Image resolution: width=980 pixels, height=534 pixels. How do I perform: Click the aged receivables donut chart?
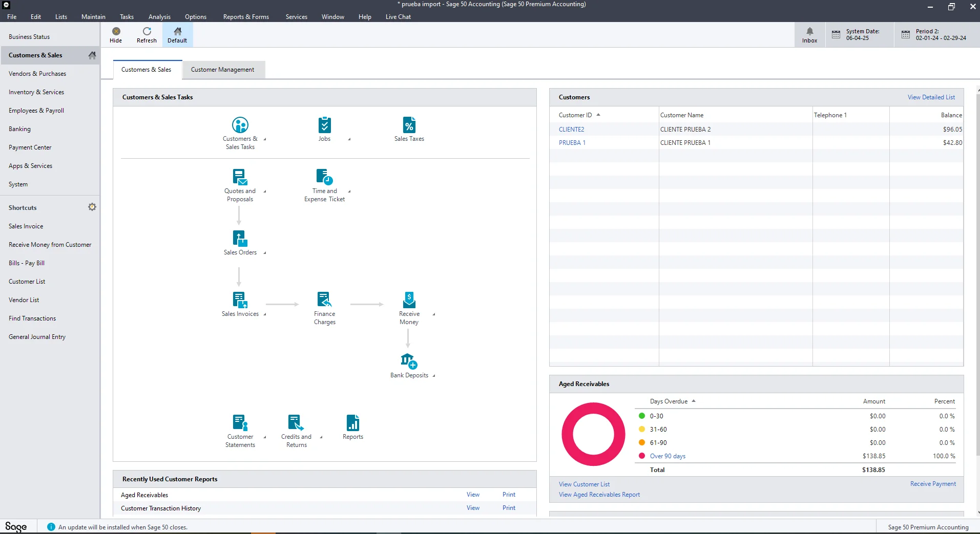click(593, 434)
